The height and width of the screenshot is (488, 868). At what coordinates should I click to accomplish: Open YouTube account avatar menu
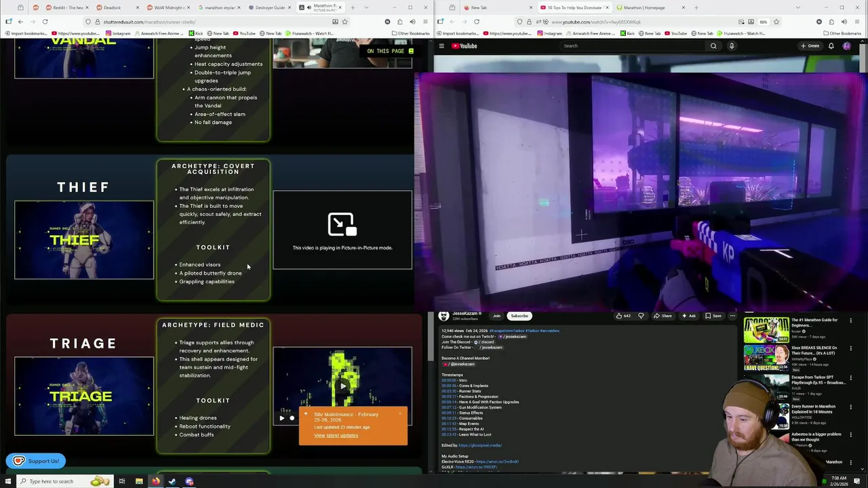(x=846, y=46)
